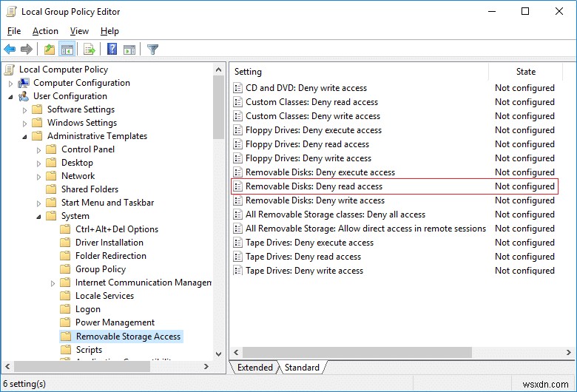Click the Local Computer Policy scroll icon

point(10,70)
